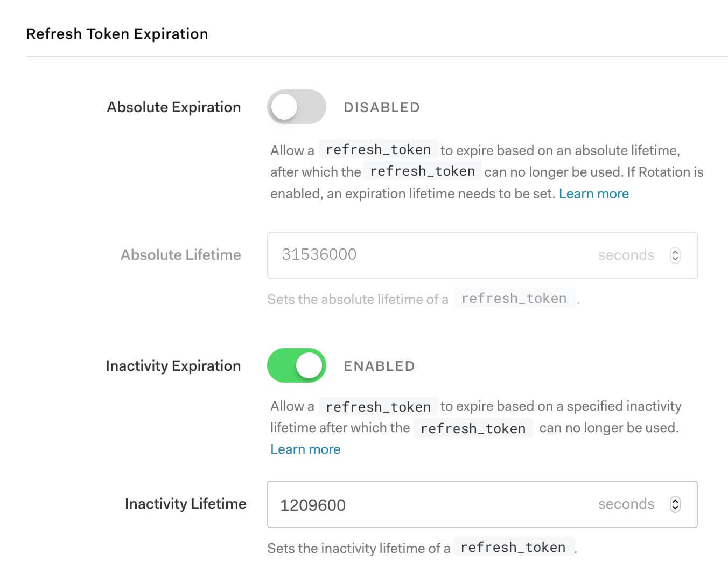Image resolution: width=728 pixels, height=582 pixels.
Task: Increment Absolute Lifetime with stepper up arrow
Action: 675,251
